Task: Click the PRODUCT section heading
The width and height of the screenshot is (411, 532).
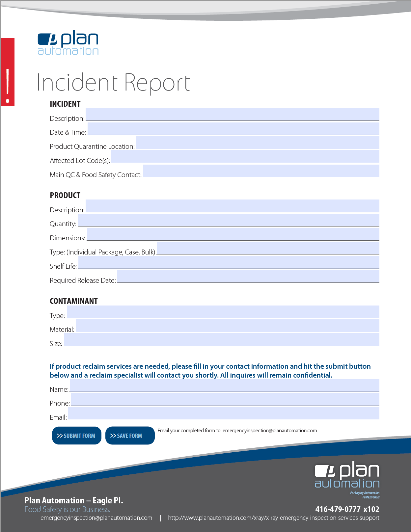Action: 65,196
